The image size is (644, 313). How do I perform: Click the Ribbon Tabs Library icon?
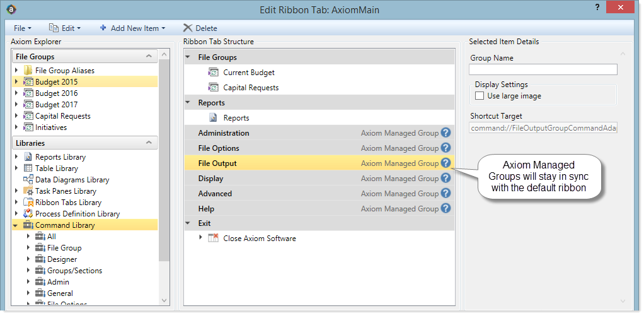[28, 203]
